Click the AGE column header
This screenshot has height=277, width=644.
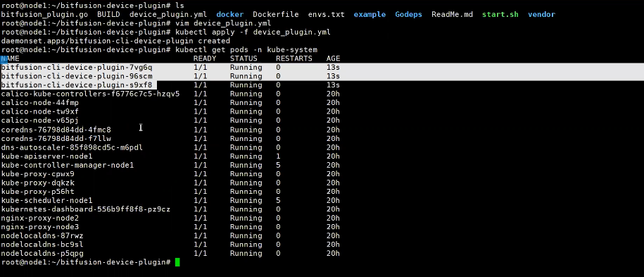tap(333, 59)
